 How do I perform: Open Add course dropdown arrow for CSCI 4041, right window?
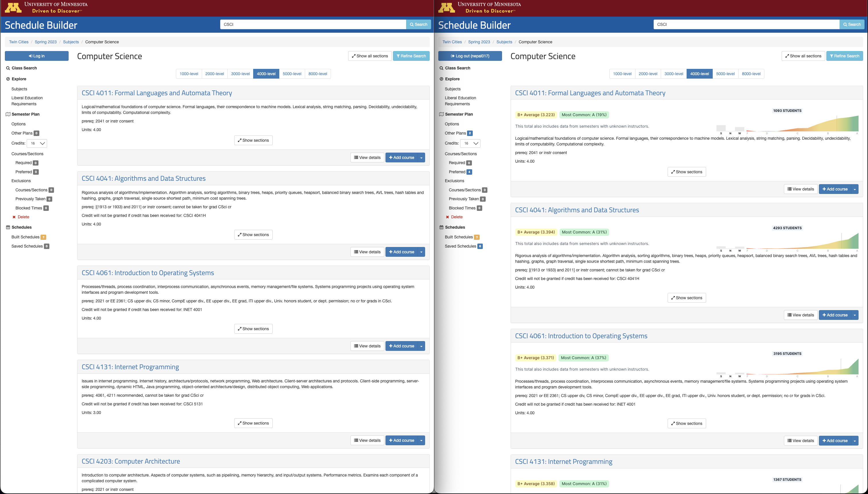pyautogui.click(x=855, y=315)
